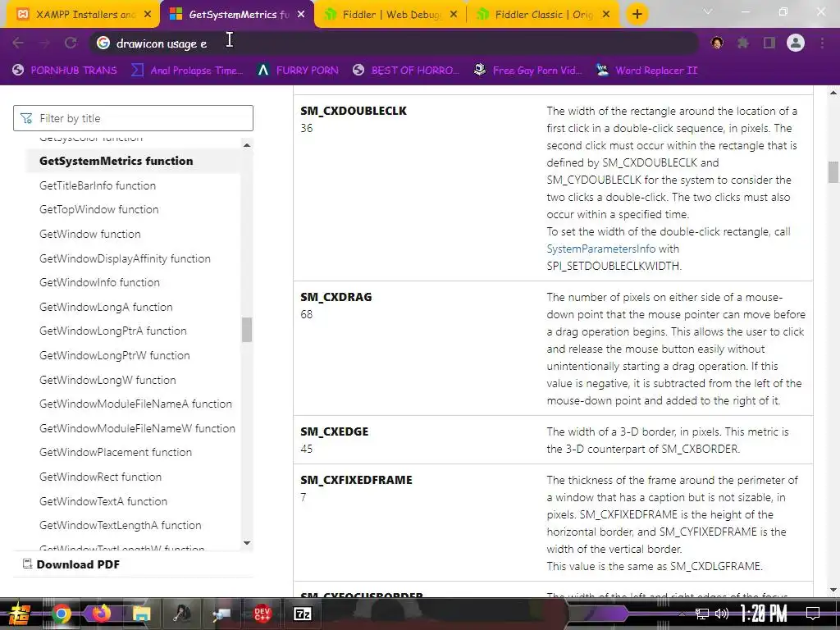840x630 pixels.
Task: Close the XAMPP Installers tab
Action: click(148, 15)
